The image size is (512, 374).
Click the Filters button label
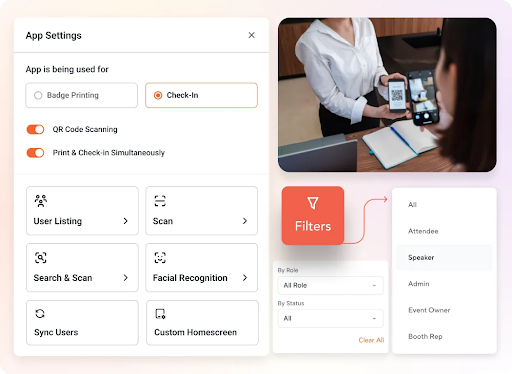pos(313,226)
